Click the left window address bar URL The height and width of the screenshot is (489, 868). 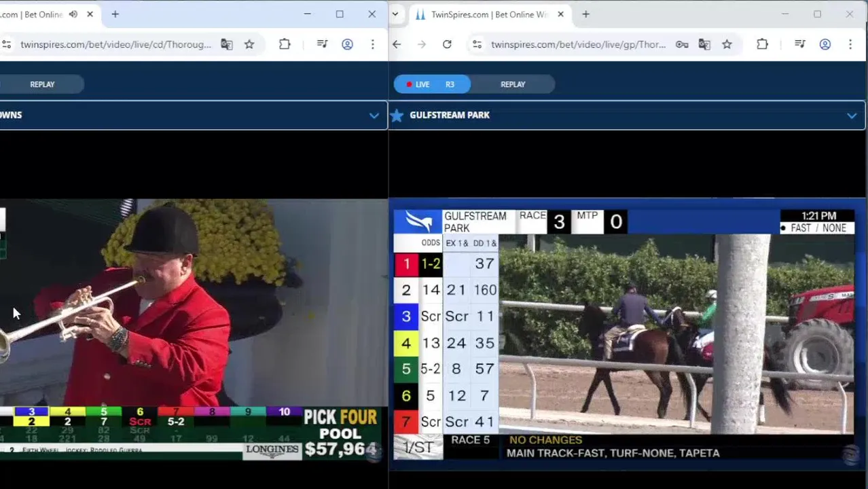[115, 44]
